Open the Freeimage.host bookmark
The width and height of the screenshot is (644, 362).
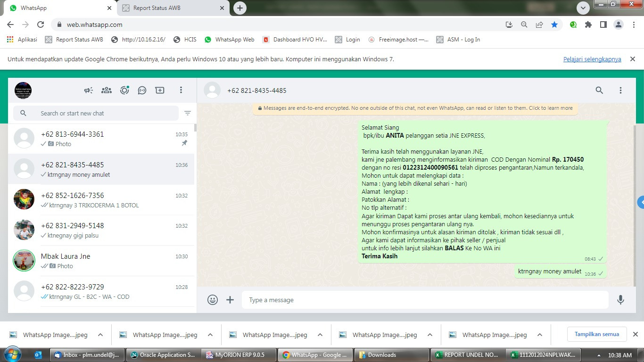point(398,40)
